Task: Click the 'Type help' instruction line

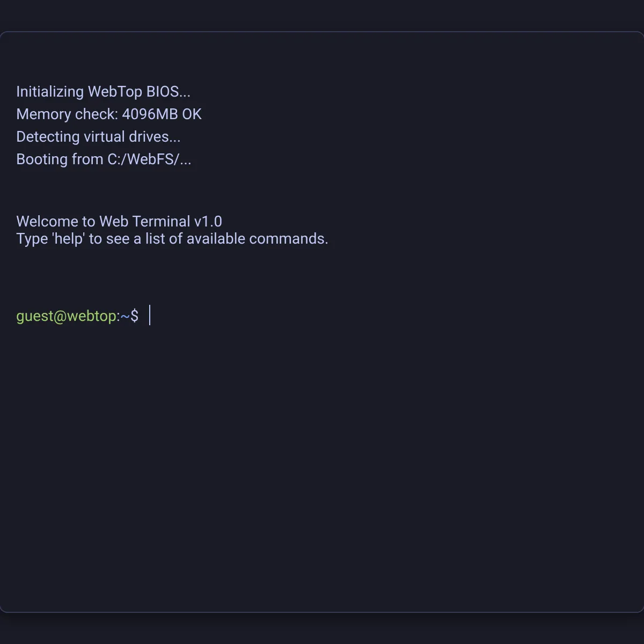Action: tap(172, 238)
